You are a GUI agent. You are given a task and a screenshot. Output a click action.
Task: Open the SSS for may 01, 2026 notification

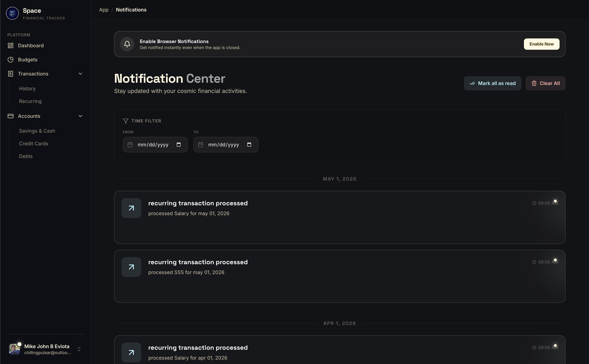coord(340,276)
